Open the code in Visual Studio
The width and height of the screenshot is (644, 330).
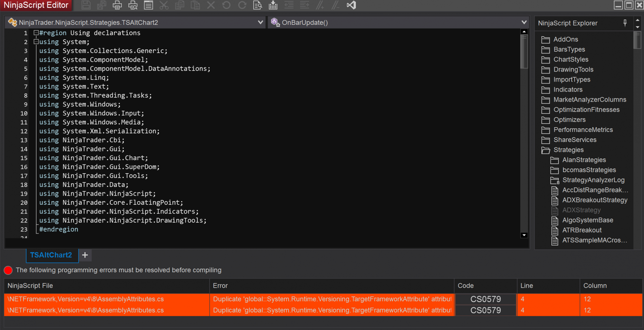(x=351, y=5)
